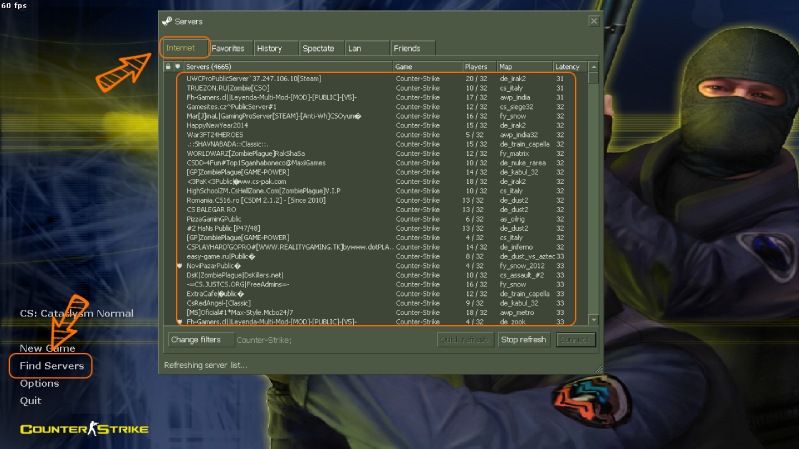Viewport: 799px width, 449px height.
Task: Sort the list by Players column
Action: click(x=479, y=67)
